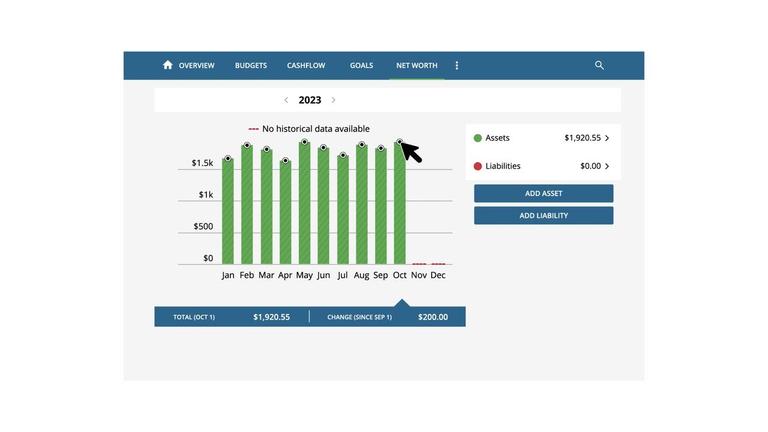
Task: Expand the Liabilities row chevron
Action: pos(607,166)
